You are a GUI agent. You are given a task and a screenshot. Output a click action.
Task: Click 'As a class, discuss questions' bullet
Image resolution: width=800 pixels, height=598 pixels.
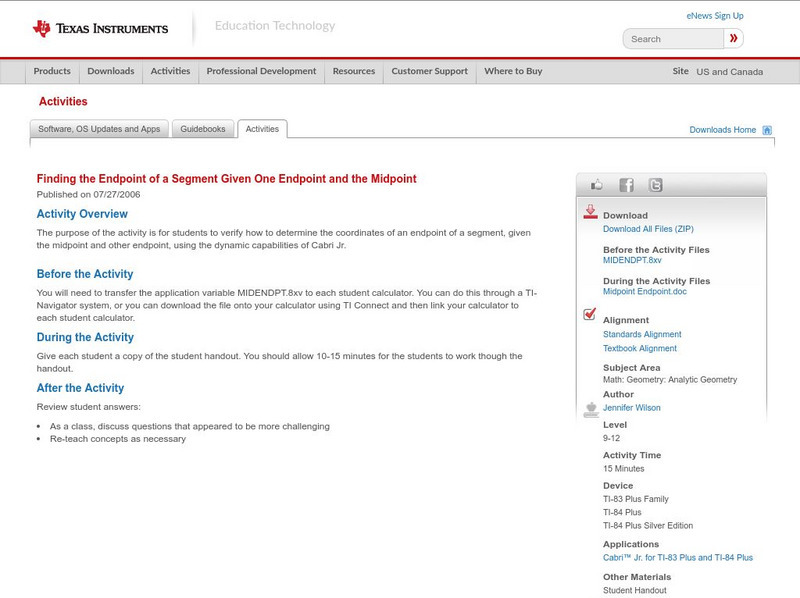(190, 427)
